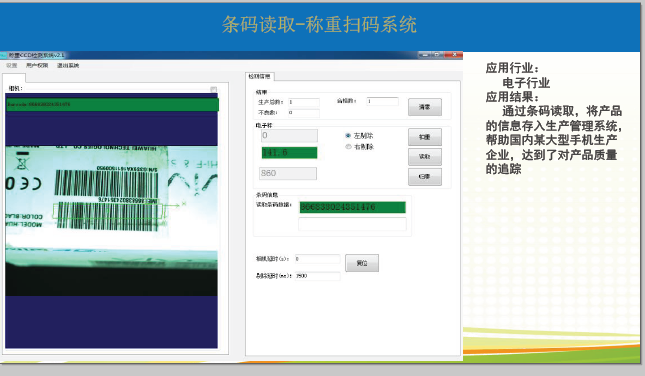The image size is (645, 376).
Task: Click the 归零 button in the scale section
Action: (x=425, y=176)
